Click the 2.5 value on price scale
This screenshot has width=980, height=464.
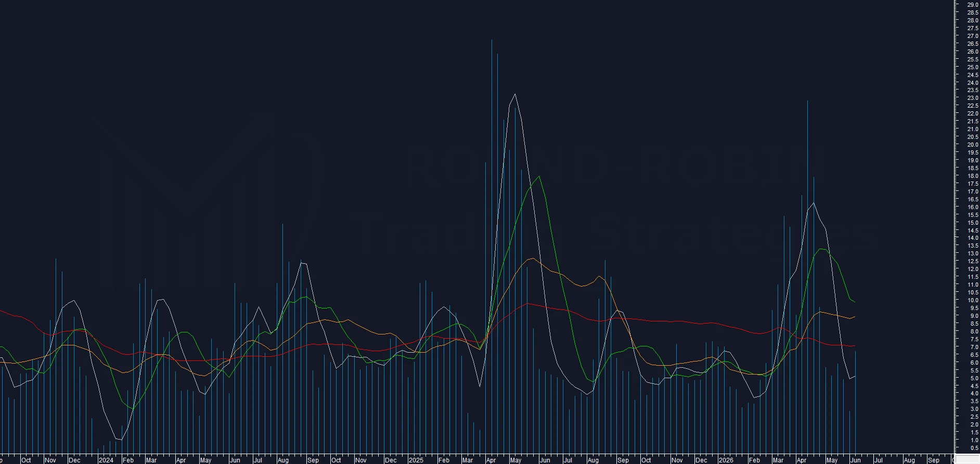point(974,417)
